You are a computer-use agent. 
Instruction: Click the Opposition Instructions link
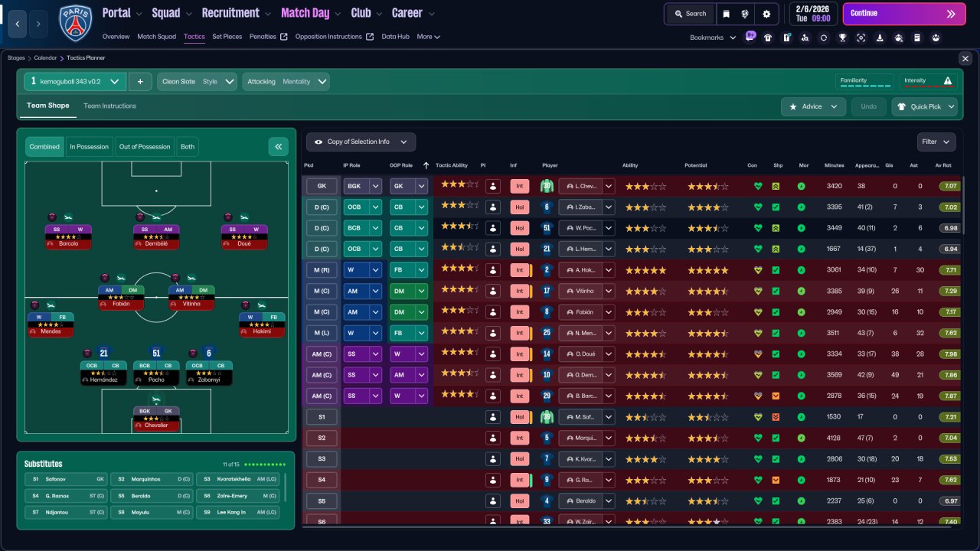pos(334,37)
